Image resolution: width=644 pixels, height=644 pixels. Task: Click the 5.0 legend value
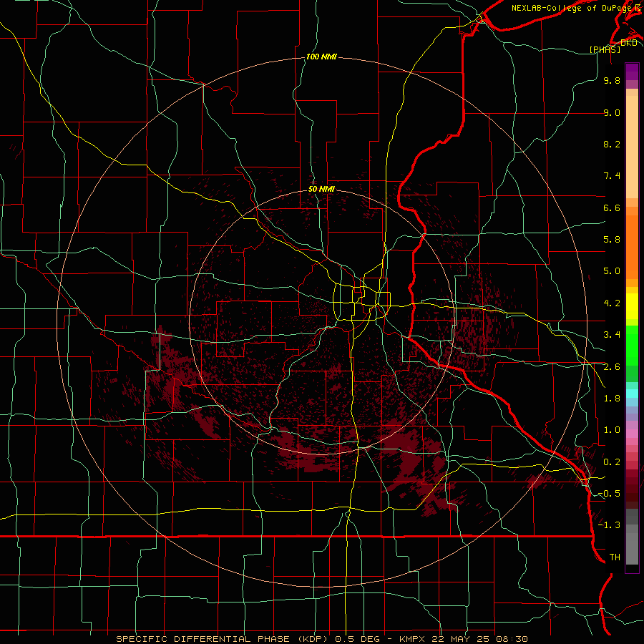click(x=612, y=271)
